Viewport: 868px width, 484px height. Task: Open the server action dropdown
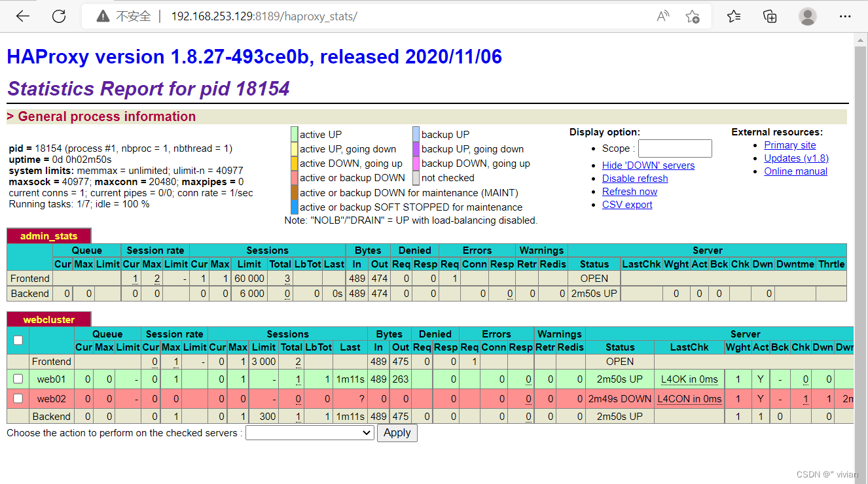[x=309, y=432]
